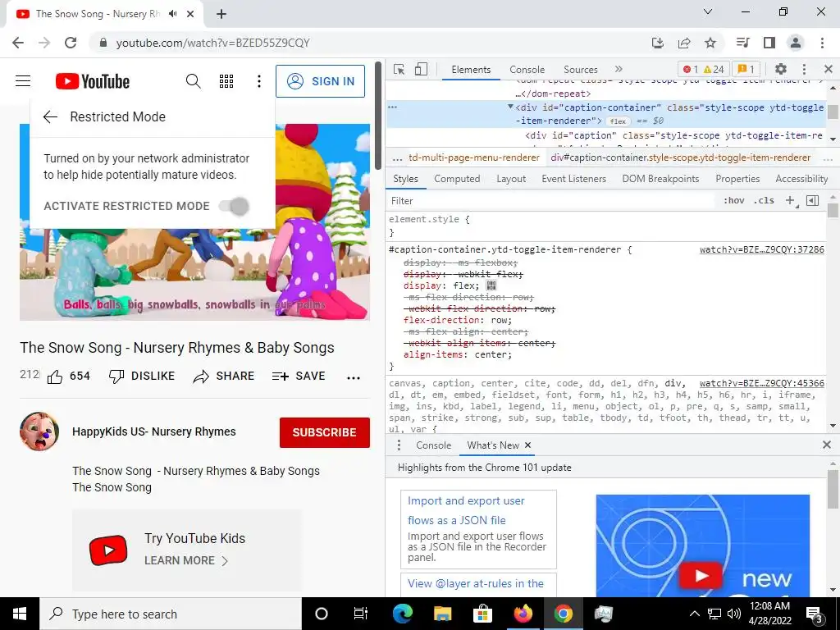Open YouTube search magnifier icon

coord(194,81)
